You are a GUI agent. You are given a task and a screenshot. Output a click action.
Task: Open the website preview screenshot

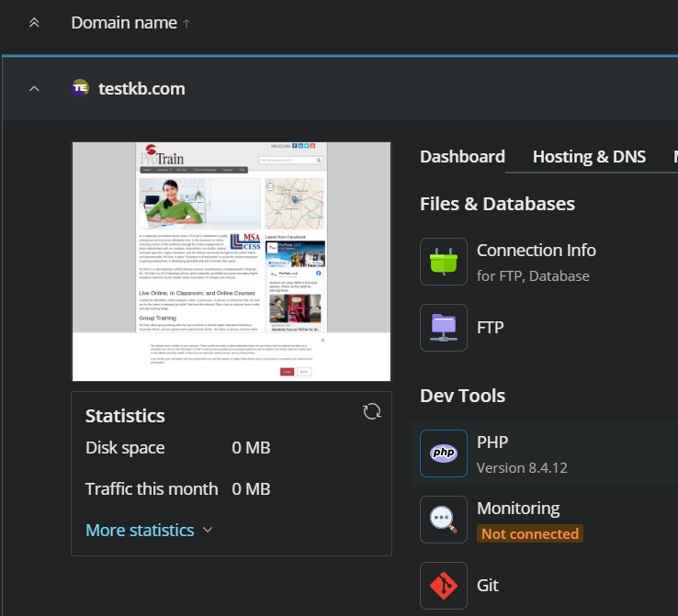pyautogui.click(x=232, y=262)
